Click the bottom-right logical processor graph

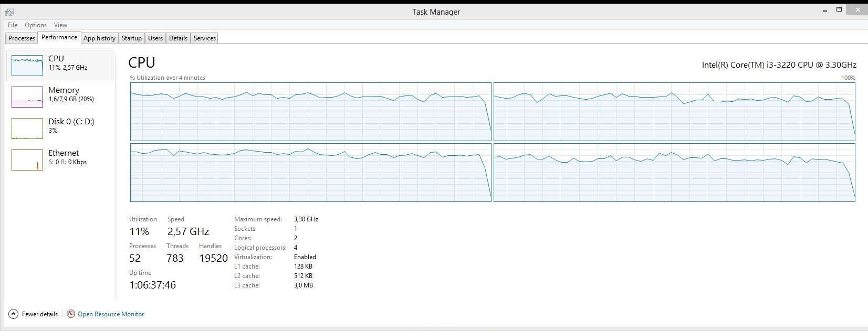(x=674, y=173)
